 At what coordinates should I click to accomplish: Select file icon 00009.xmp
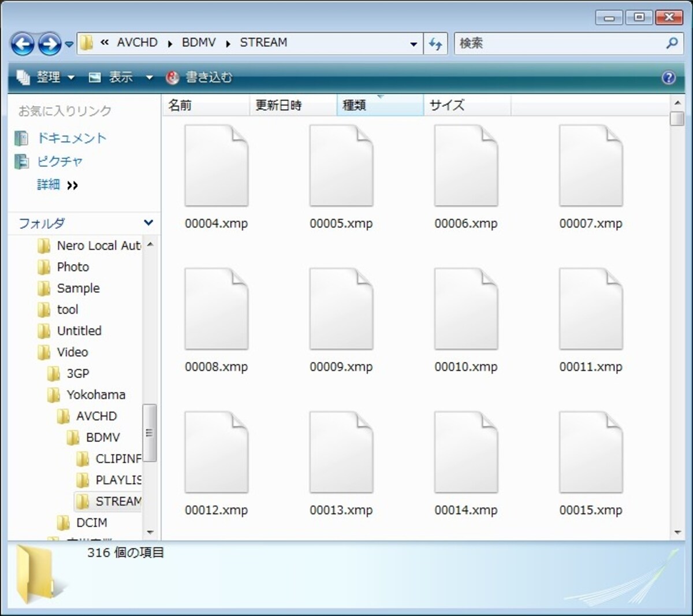pos(341,309)
